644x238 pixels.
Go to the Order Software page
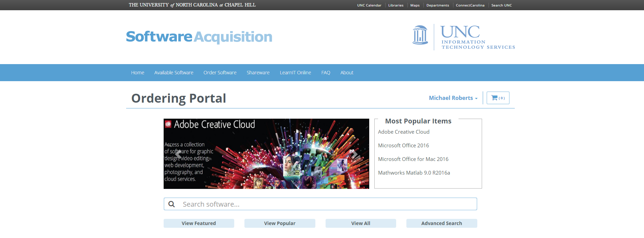pyautogui.click(x=220, y=73)
